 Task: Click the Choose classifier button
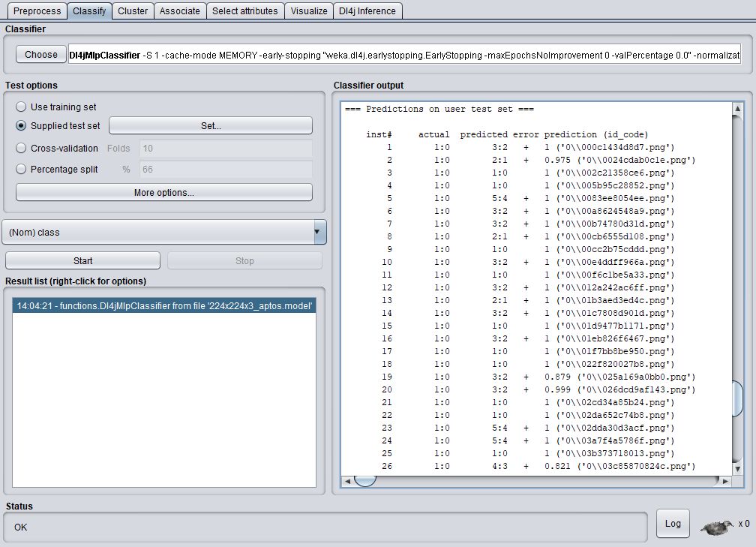(x=41, y=55)
